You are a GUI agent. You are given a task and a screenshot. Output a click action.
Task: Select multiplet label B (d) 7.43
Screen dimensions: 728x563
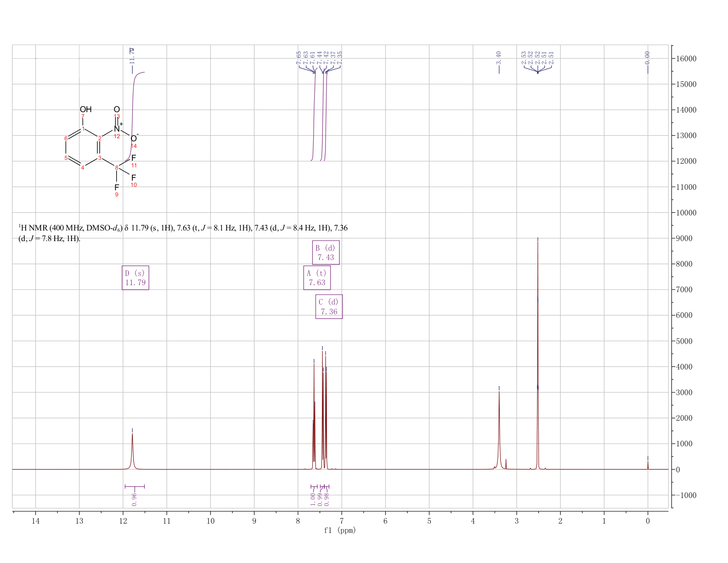326,253
